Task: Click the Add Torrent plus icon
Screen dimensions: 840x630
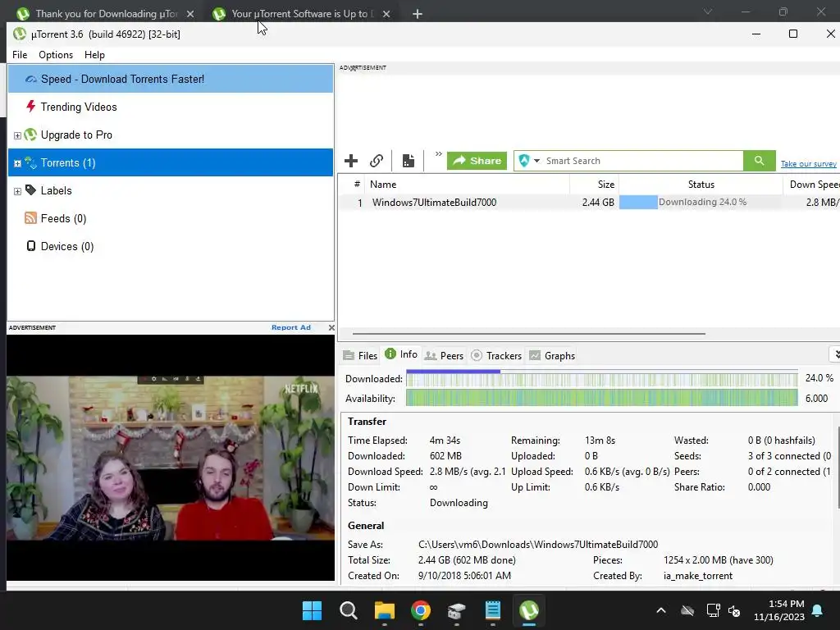Action: pyautogui.click(x=351, y=161)
